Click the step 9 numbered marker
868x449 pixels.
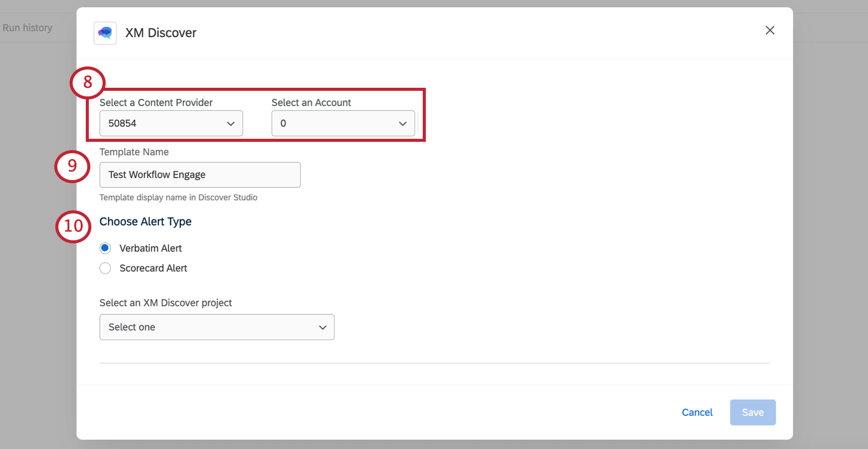coord(73,166)
